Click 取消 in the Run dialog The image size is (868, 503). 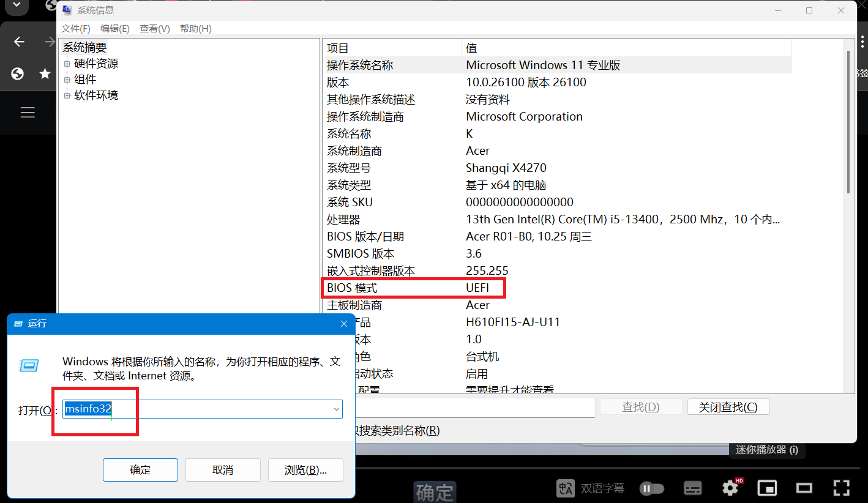(223, 470)
